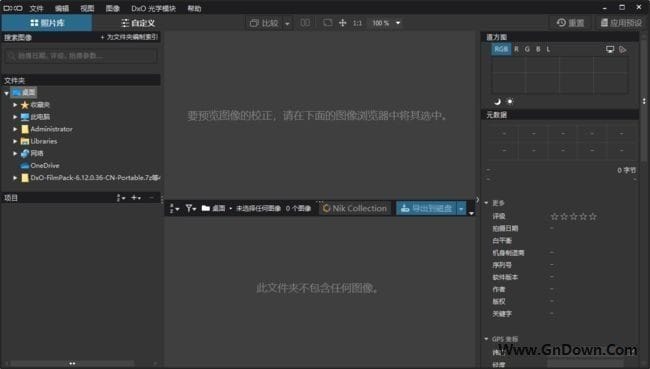650x369 pixels.
Task: Select the G histogram channel
Action: (x=527, y=49)
